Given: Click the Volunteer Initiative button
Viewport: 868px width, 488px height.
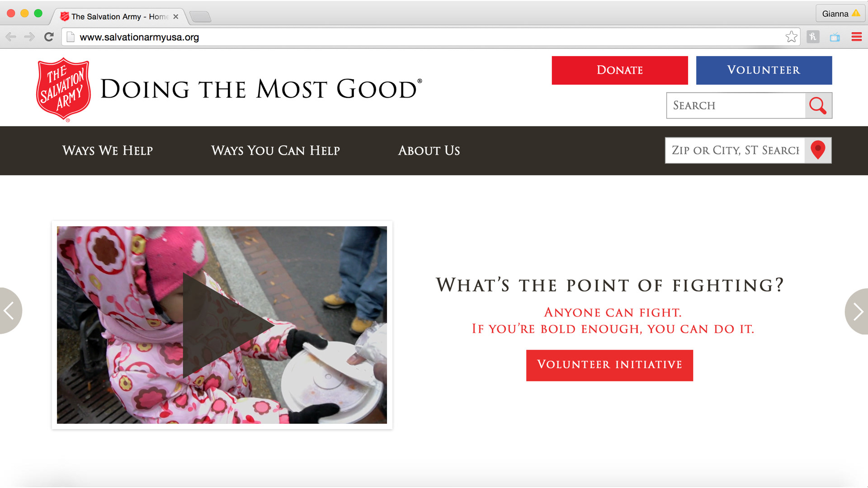Looking at the screenshot, I should click(609, 365).
